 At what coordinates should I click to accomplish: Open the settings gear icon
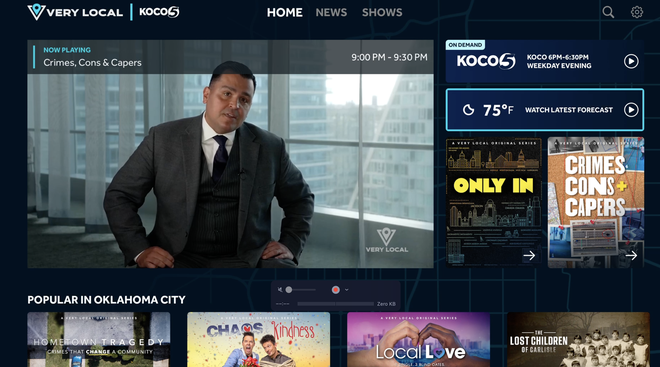(636, 12)
